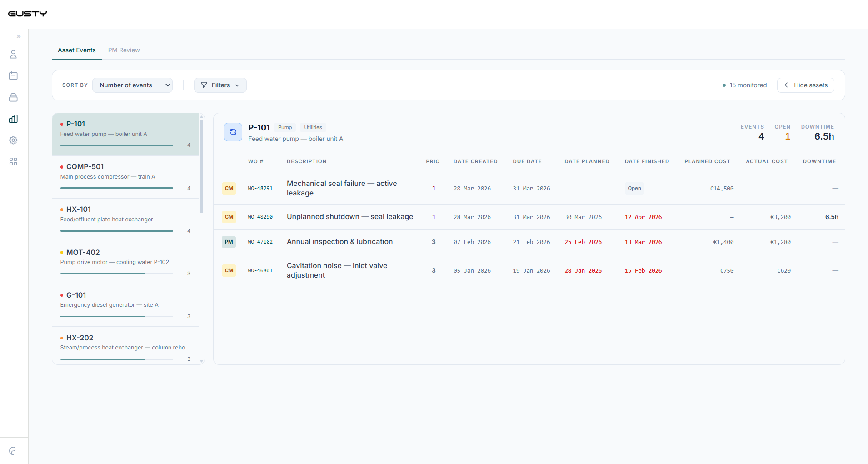
Task: Click the Pump tag in P-101 header
Action: pyautogui.click(x=285, y=127)
